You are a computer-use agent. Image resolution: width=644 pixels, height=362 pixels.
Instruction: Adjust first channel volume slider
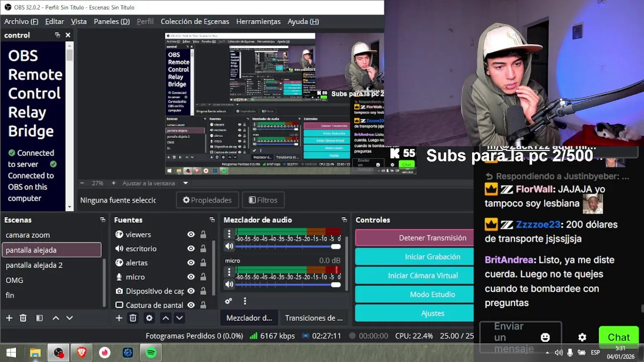point(288,246)
